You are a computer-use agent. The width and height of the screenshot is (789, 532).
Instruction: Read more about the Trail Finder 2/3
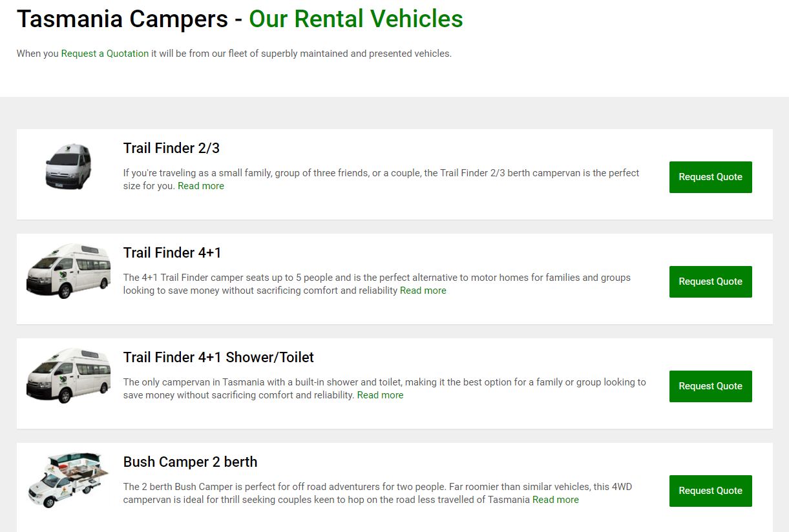point(201,186)
